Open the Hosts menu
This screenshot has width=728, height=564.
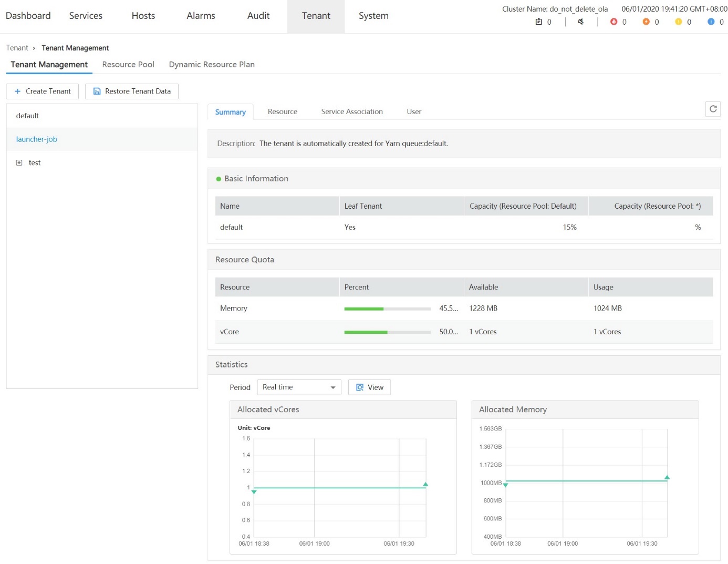[143, 16]
